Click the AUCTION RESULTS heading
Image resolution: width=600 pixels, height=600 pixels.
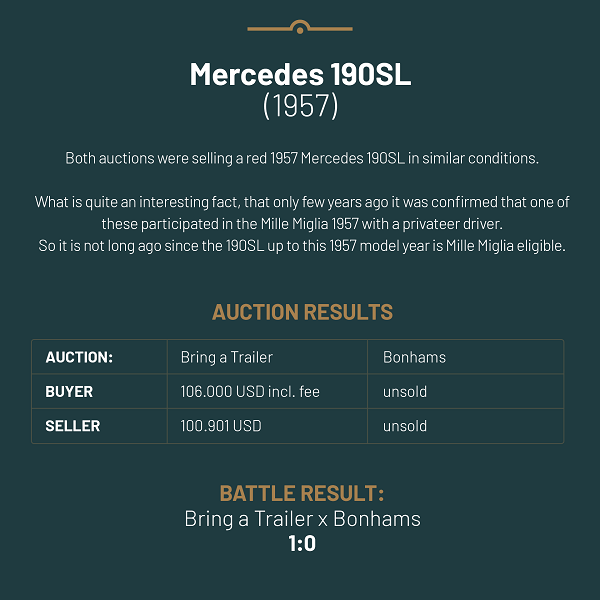(302, 312)
